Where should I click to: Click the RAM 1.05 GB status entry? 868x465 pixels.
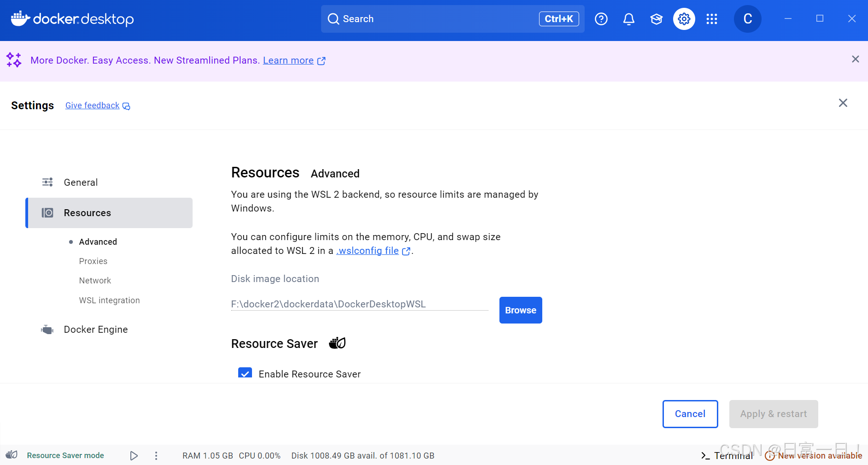click(208, 456)
